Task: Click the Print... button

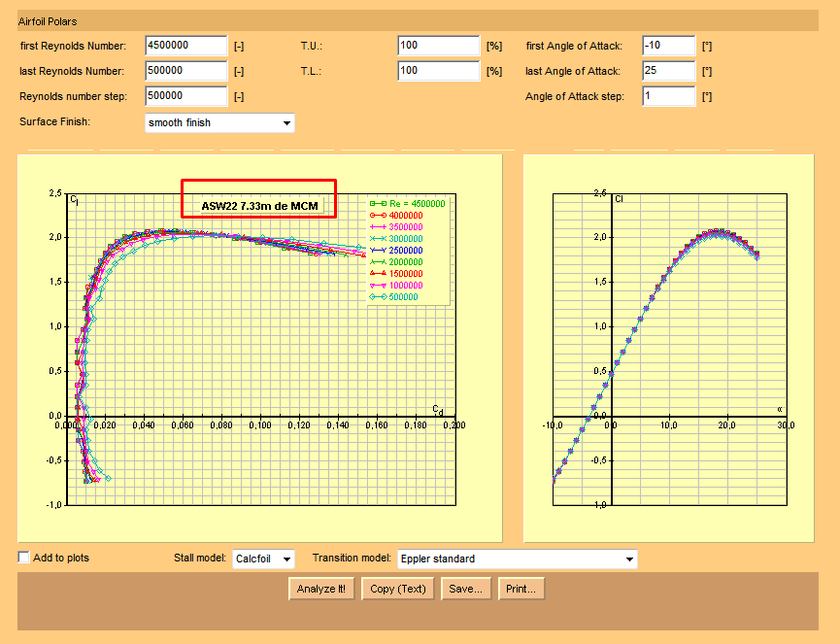Action: (522, 589)
